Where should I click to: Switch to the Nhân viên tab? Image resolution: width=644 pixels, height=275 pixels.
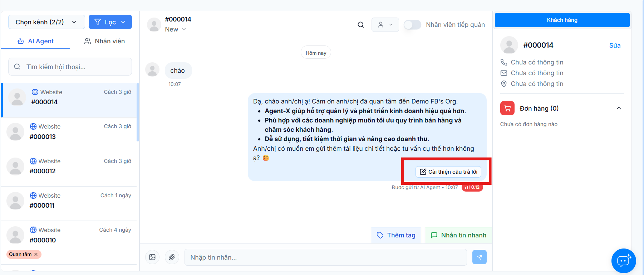point(104,41)
